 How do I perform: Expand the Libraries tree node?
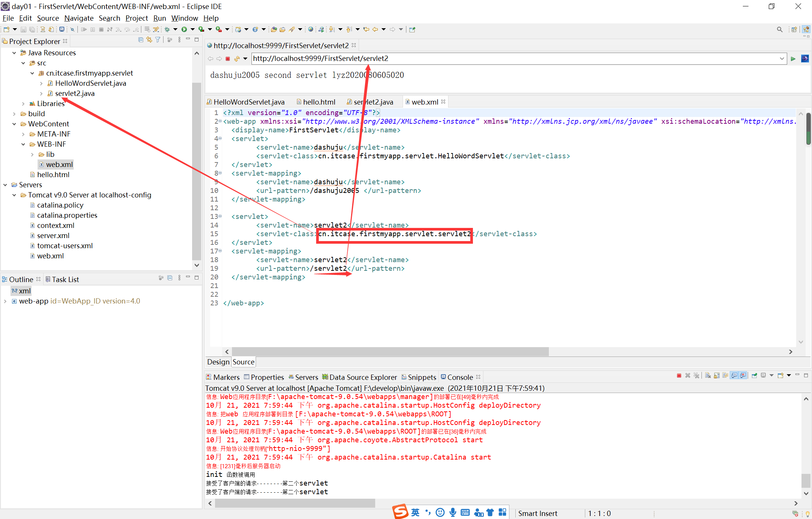pyautogui.click(x=23, y=104)
